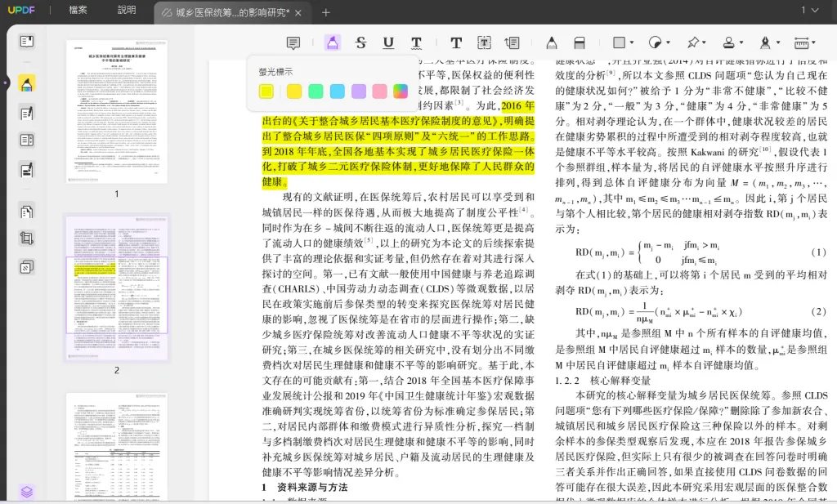Open the Watermark & Background tool in sidebar
Screen dimensions: 837x504
pyautogui.click(x=27, y=266)
